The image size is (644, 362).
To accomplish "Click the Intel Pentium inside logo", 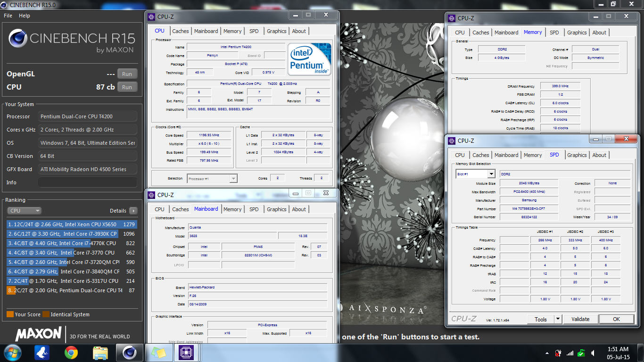I will point(310,59).
